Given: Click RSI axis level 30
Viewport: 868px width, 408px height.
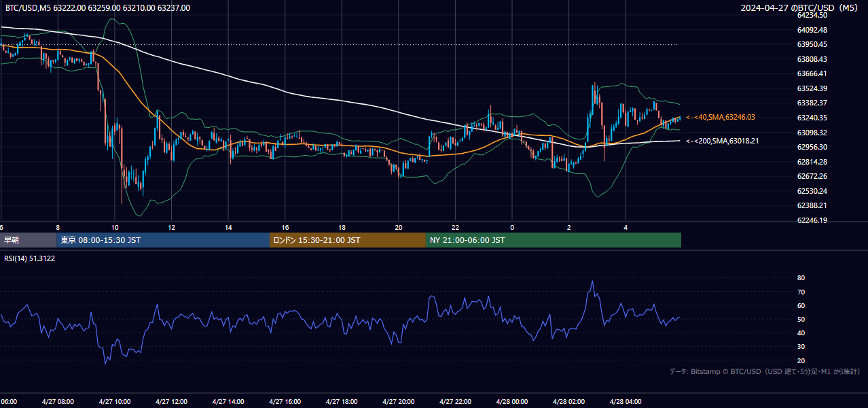Looking at the screenshot, I should coord(801,347).
